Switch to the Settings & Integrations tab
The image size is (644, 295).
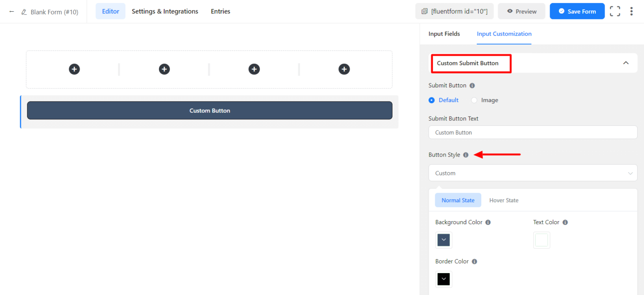click(x=164, y=11)
